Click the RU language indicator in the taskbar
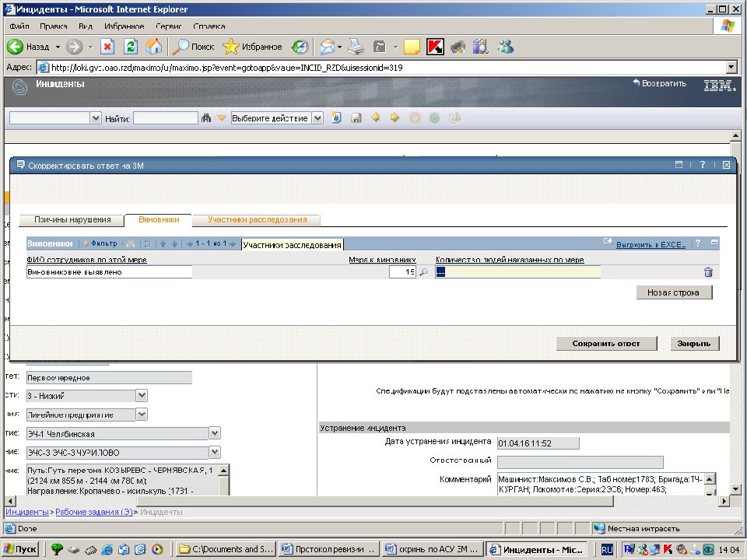Screen dimensions: 747x560 click(x=606, y=550)
